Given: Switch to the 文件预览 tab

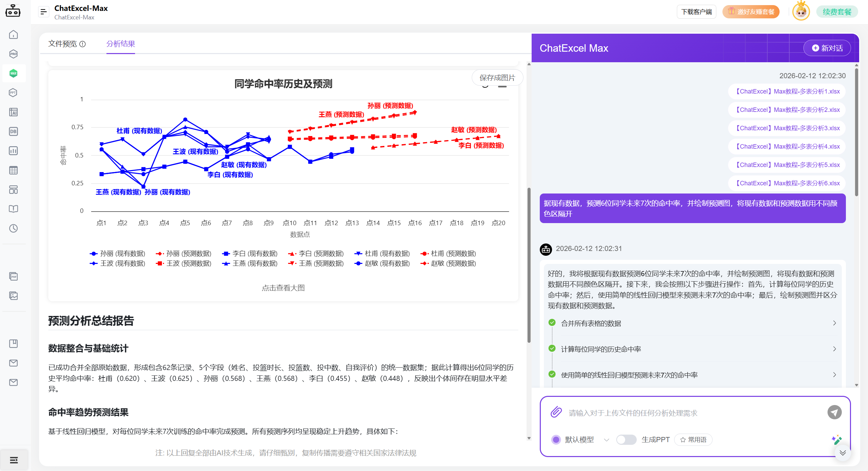Looking at the screenshot, I should click(x=63, y=44).
